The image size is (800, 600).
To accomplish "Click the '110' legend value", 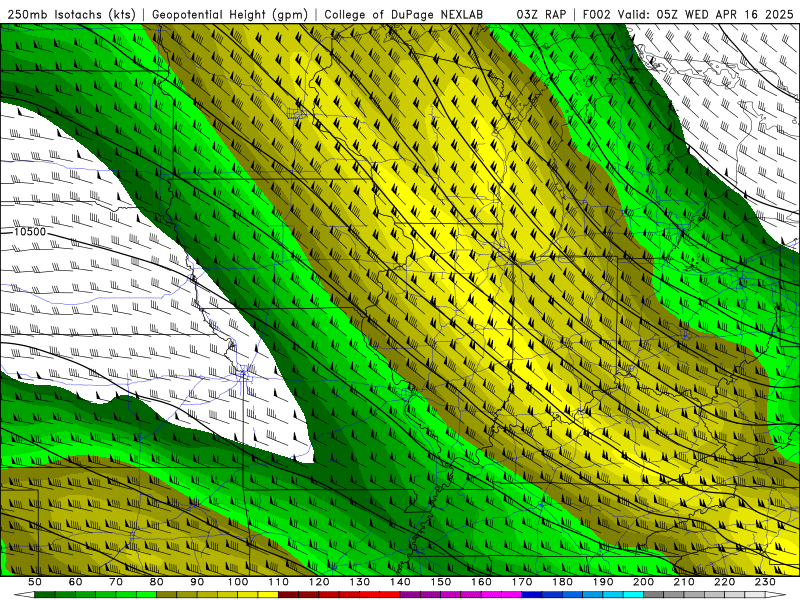I will 279,582.
